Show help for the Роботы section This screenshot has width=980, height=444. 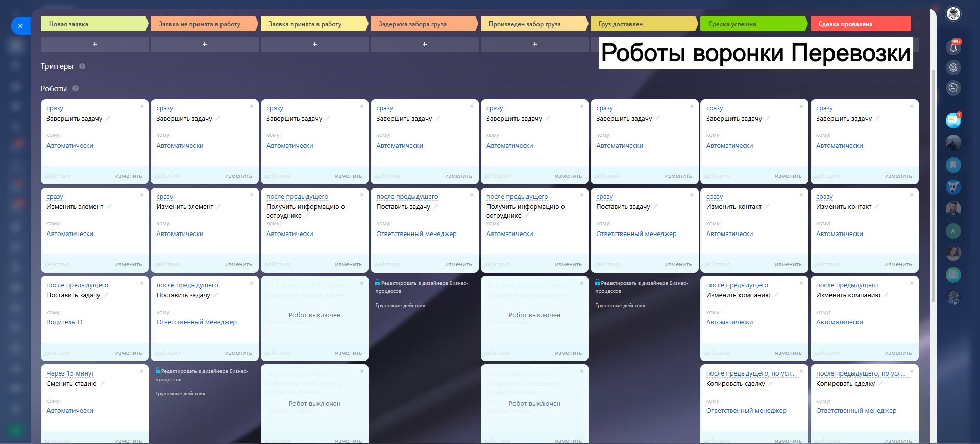pos(76,88)
